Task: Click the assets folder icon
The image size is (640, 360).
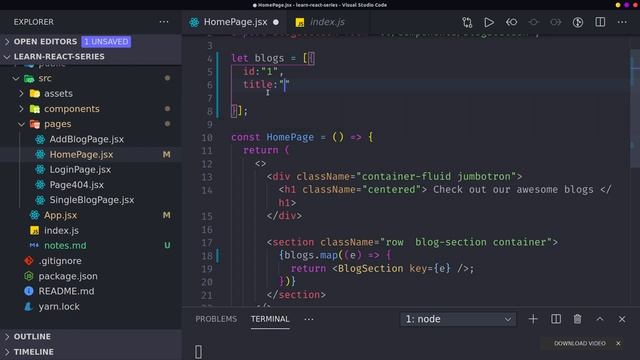Action: coord(35,94)
